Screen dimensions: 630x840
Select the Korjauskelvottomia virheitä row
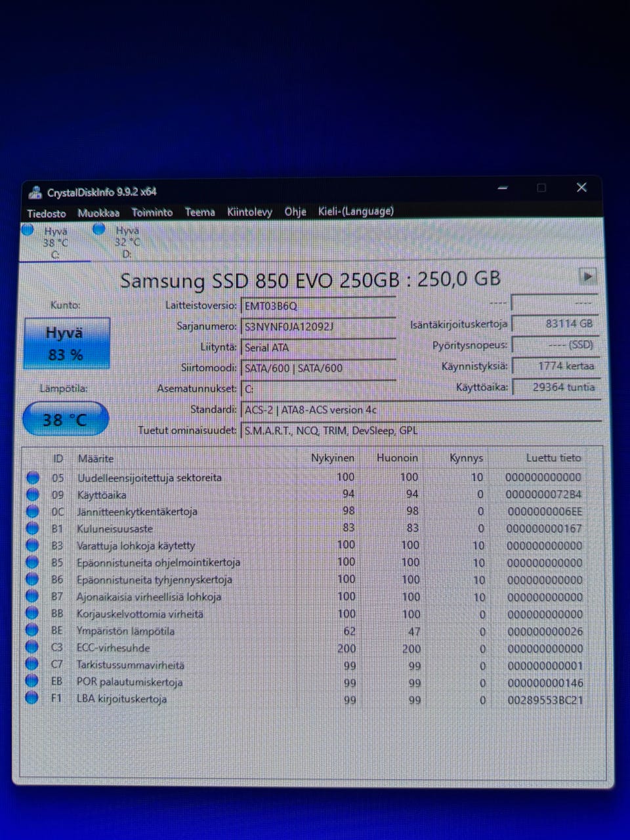click(x=312, y=614)
